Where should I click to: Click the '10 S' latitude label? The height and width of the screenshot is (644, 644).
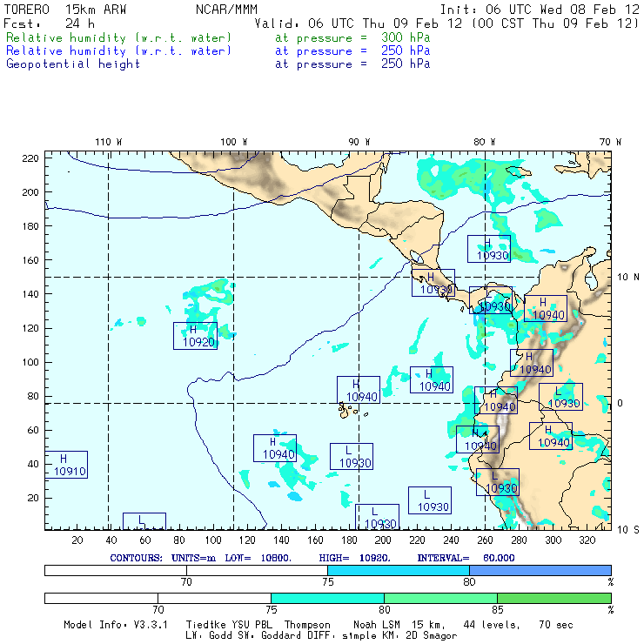click(628, 530)
